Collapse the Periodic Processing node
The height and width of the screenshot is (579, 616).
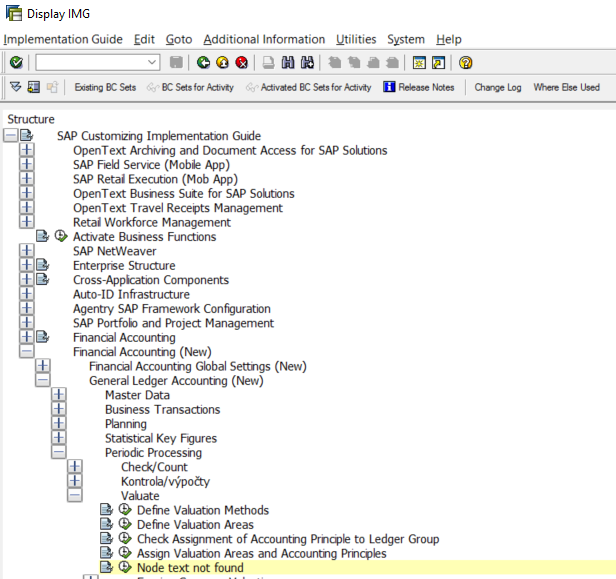[59, 452]
